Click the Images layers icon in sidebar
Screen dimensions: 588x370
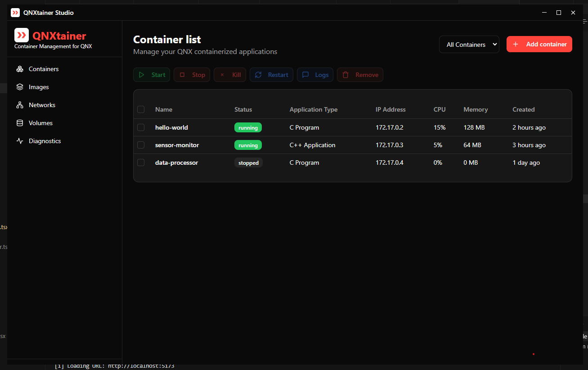click(x=20, y=87)
